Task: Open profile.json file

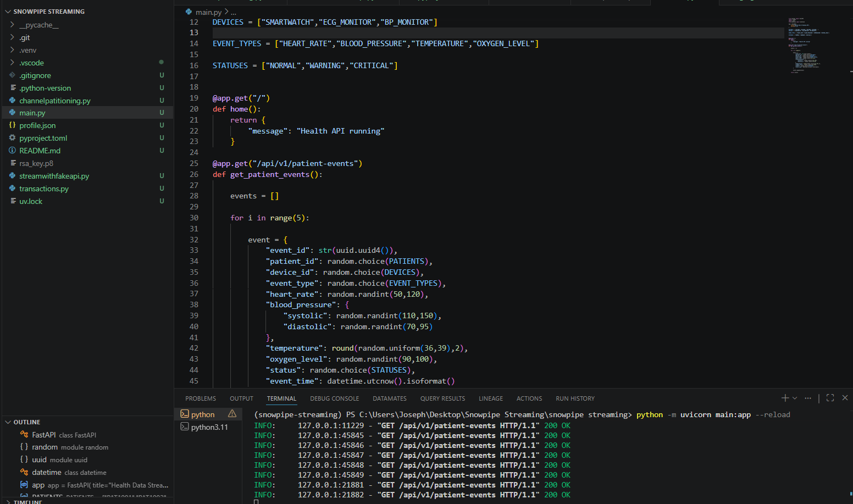Action: (37, 125)
